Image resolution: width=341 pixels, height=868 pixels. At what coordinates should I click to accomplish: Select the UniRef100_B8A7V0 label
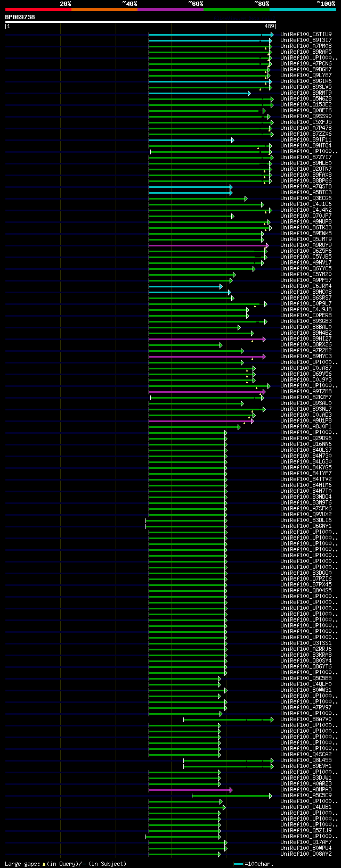pyautogui.click(x=306, y=720)
